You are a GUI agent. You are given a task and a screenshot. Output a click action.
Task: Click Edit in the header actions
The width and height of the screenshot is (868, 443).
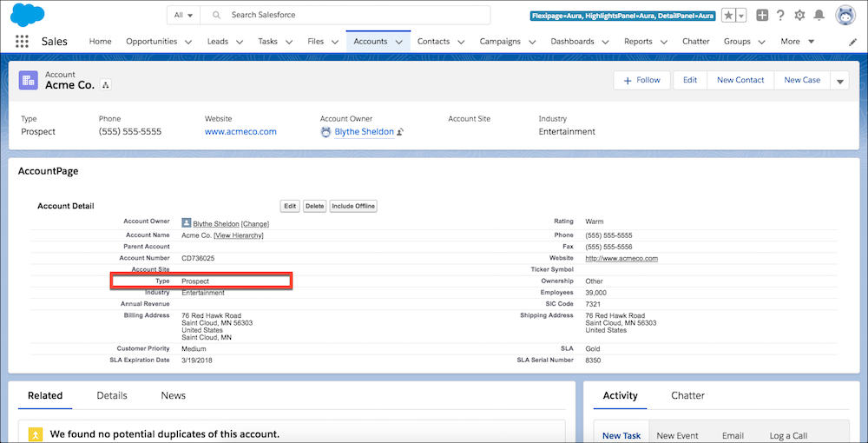[x=690, y=80]
